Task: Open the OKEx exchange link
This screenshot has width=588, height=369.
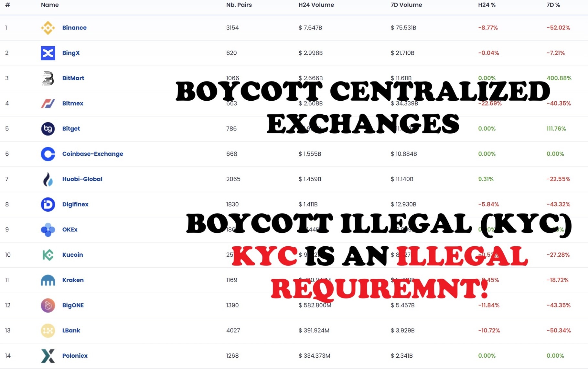Action: [x=70, y=229]
